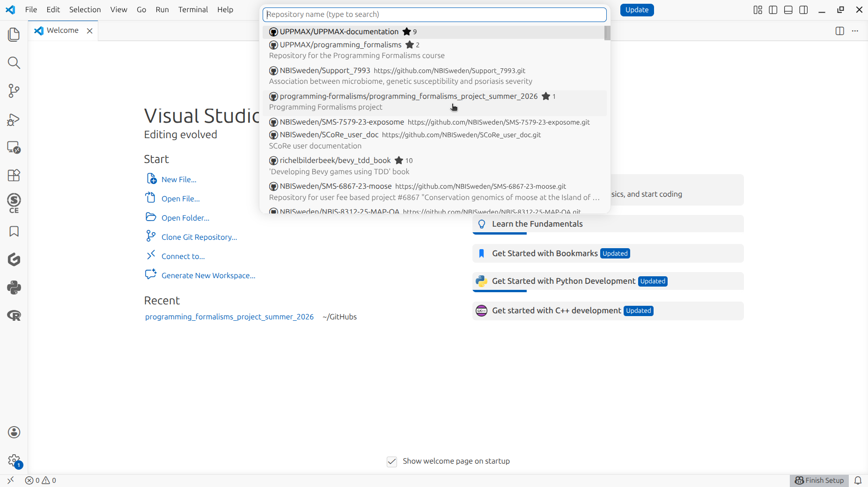
Task: Open the Search view in activity bar
Action: point(14,63)
